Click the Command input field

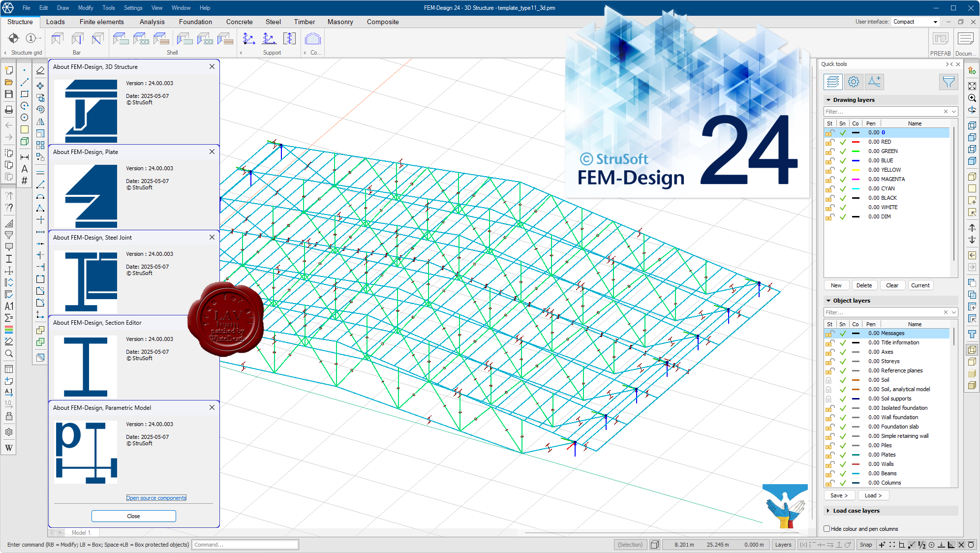click(245, 545)
